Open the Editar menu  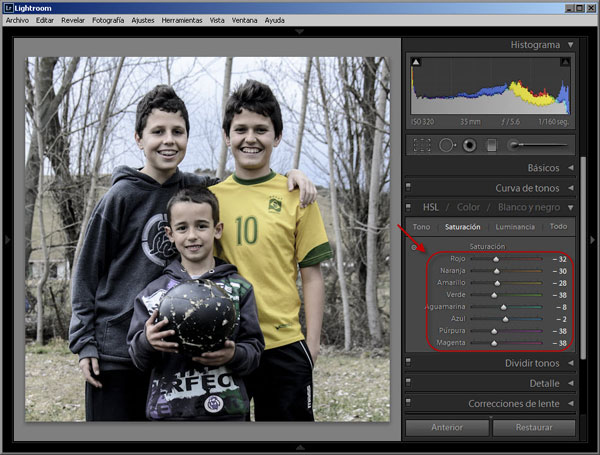tap(45, 20)
